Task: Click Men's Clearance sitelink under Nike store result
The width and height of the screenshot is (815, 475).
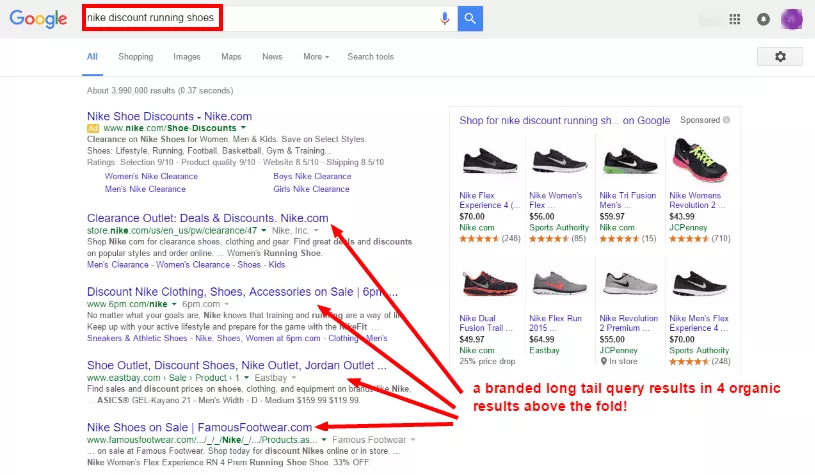Action: (x=117, y=265)
